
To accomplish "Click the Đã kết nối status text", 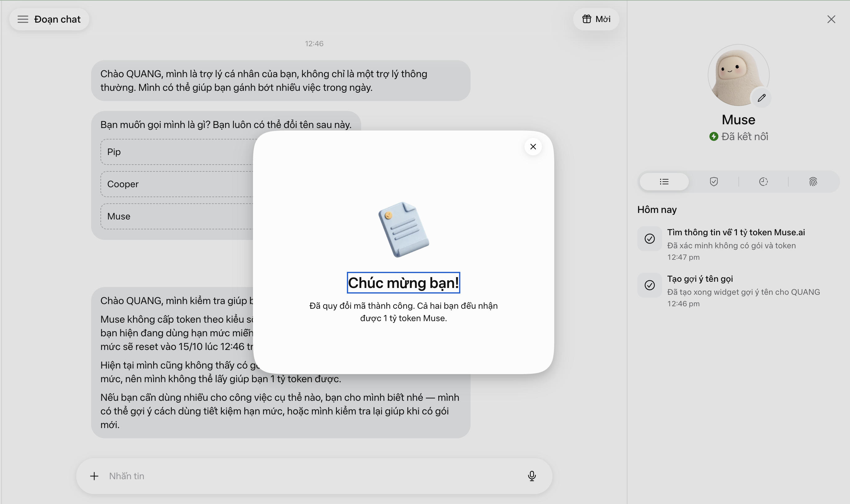I will tap(744, 136).
